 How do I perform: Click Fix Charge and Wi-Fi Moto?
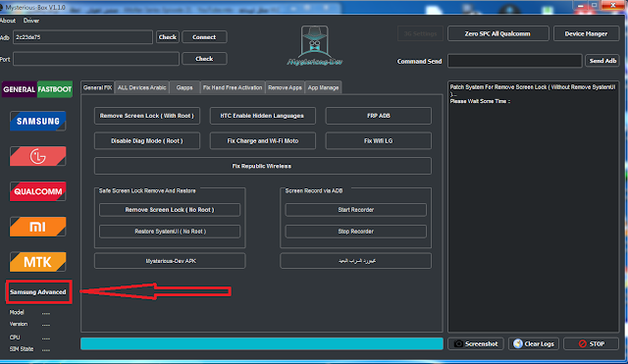click(262, 141)
